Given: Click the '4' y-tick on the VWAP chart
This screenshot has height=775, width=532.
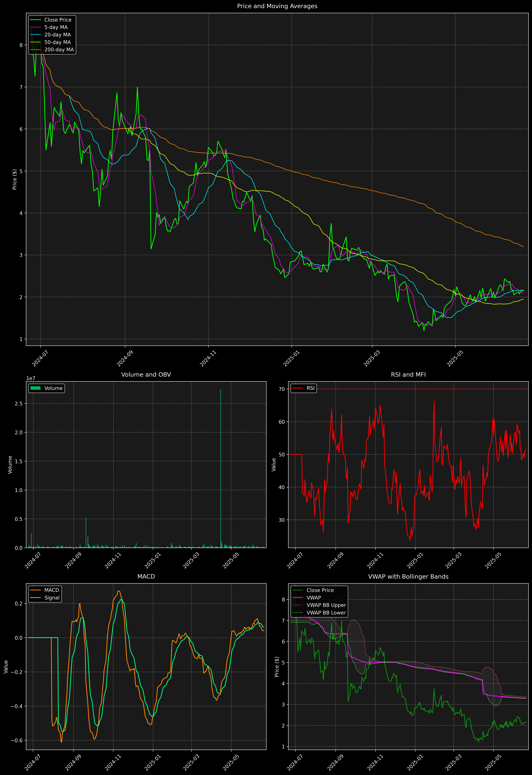Looking at the screenshot, I should point(284,684).
